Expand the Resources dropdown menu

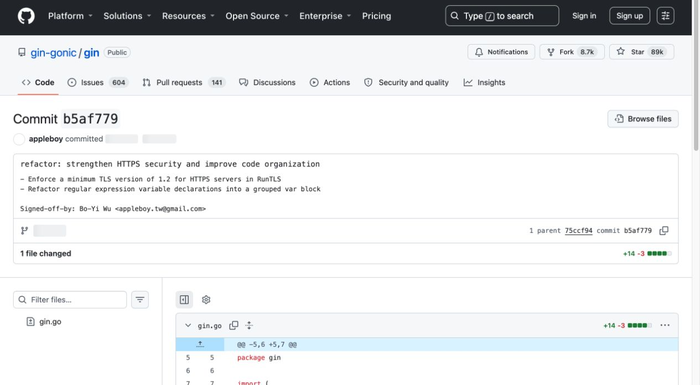pos(188,16)
